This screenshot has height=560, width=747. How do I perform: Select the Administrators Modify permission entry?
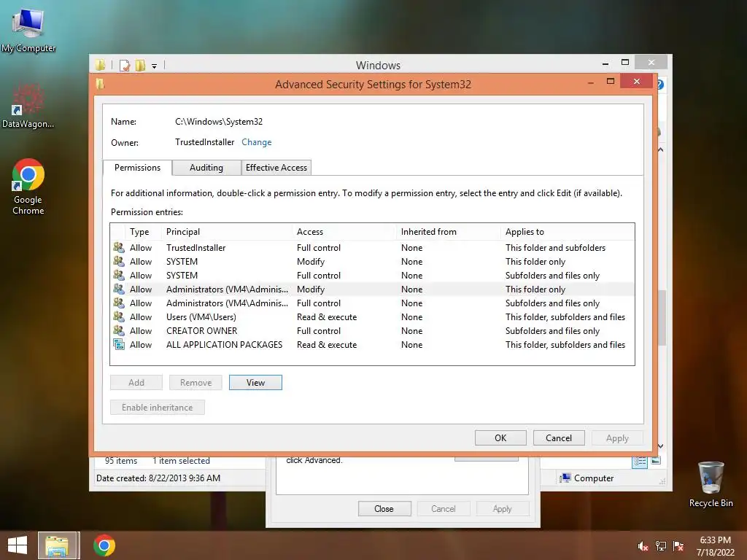coord(372,289)
